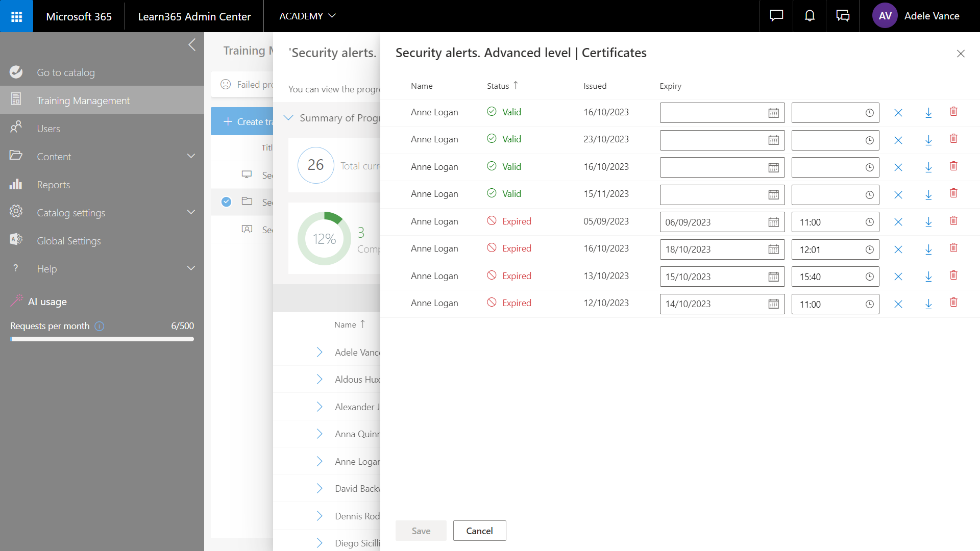Click Go to catalog link
This screenshot has height=551, width=980.
click(x=65, y=72)
